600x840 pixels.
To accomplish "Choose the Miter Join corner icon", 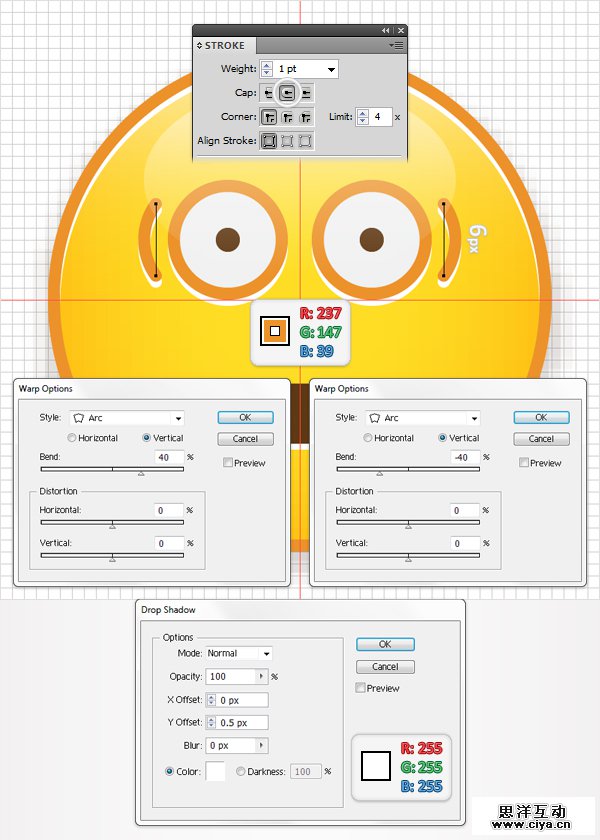I will [x=268, y=117].
